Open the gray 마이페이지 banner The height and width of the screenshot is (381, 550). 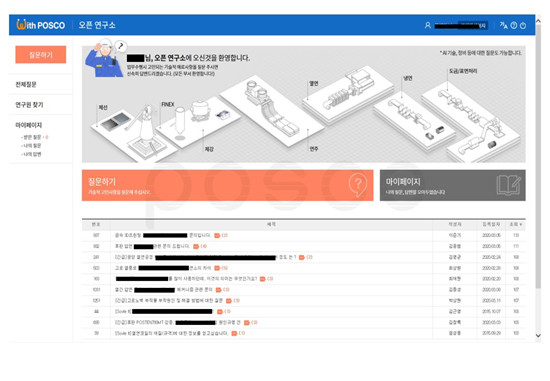(x=452, y=185)
